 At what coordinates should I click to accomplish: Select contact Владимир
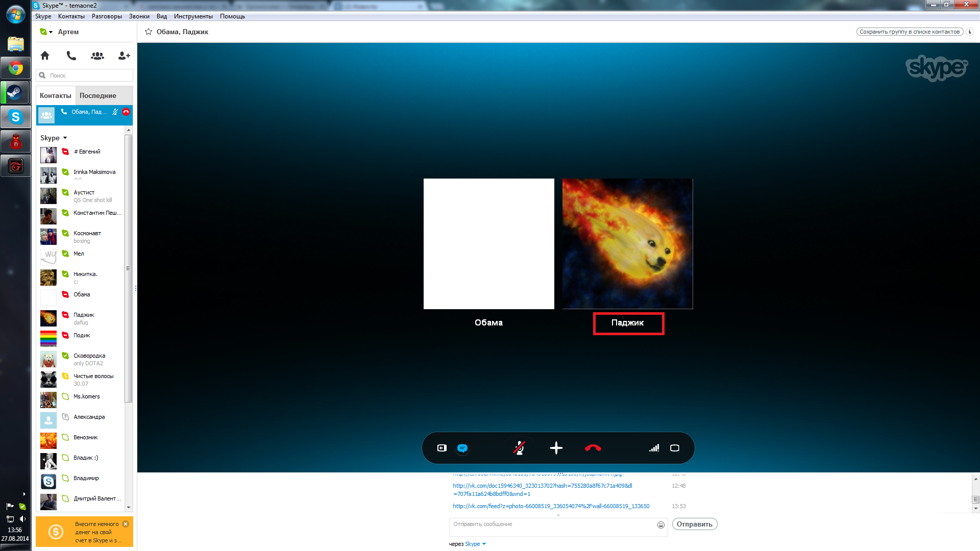tap(81, 482)
